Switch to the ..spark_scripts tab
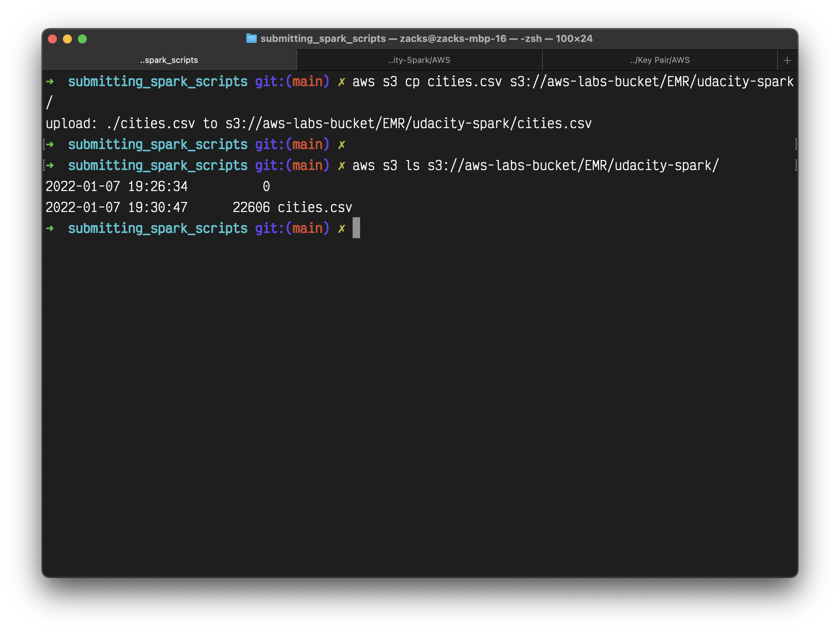Image resolution: width=840 pixels, height=633 pixels. [x=169, y=60]
